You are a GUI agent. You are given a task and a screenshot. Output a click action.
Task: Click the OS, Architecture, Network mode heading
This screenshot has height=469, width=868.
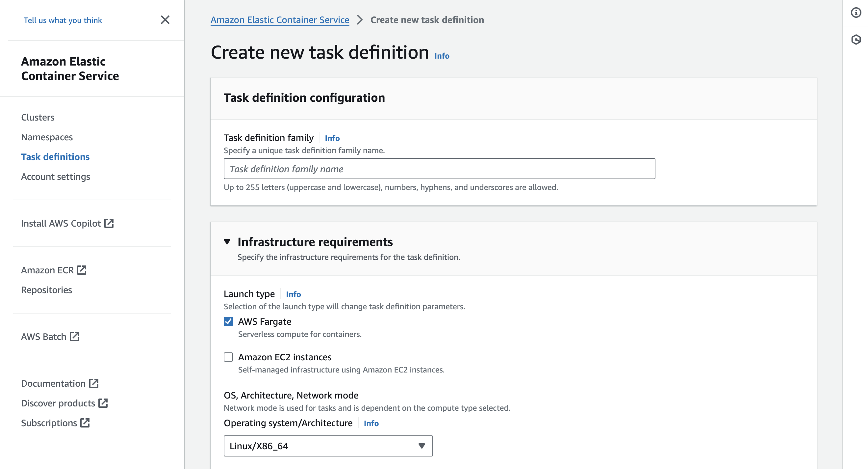(x=291, y=395)
